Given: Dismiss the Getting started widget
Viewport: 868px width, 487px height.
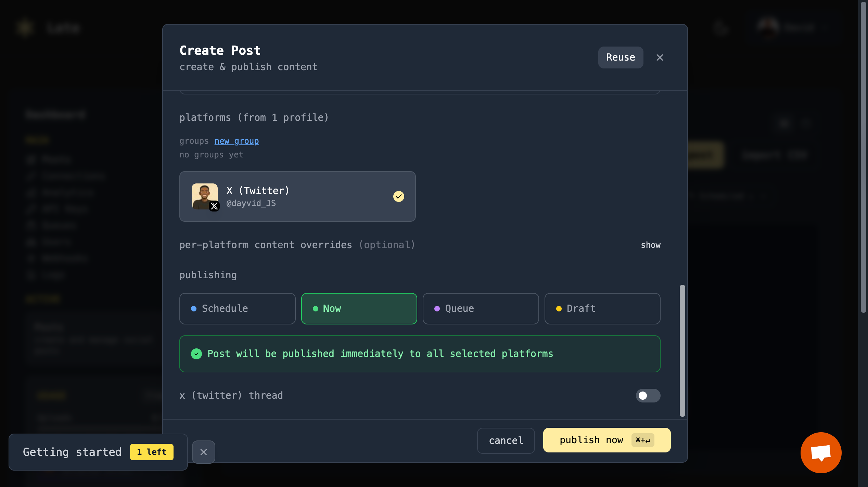Looking at the screenshot, I should 203,452.
